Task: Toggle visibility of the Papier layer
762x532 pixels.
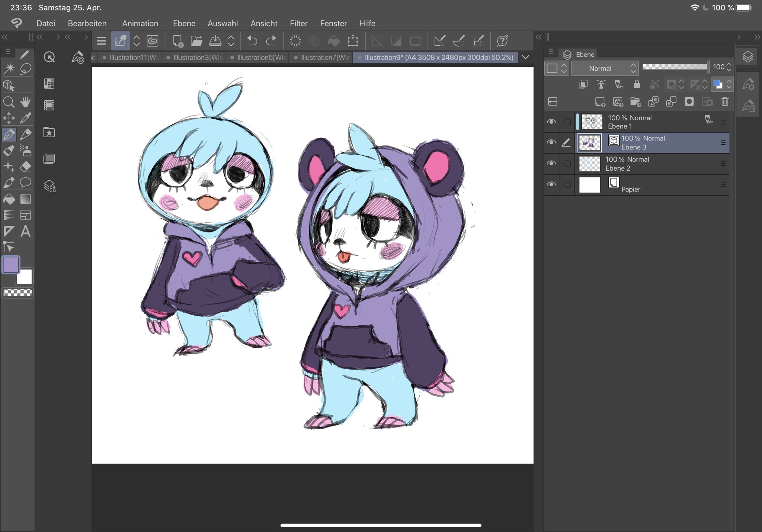Action: (x=552, y=184)
